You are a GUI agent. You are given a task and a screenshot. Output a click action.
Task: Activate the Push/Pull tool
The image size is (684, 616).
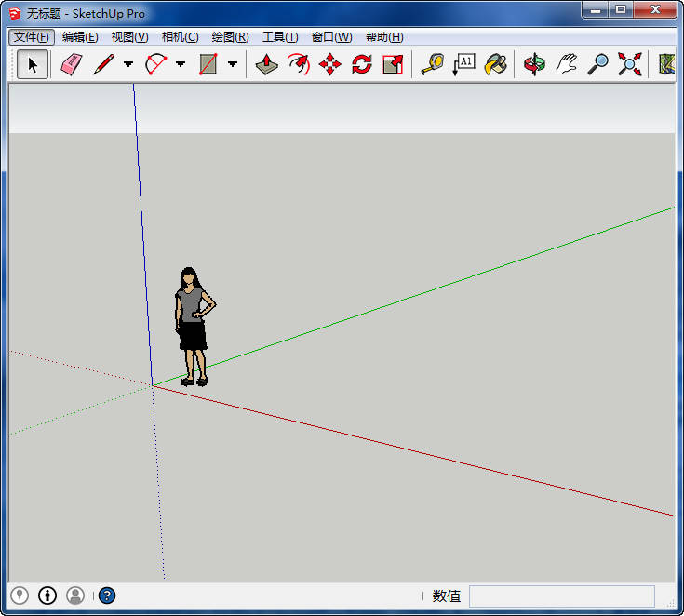click(267, 64)
